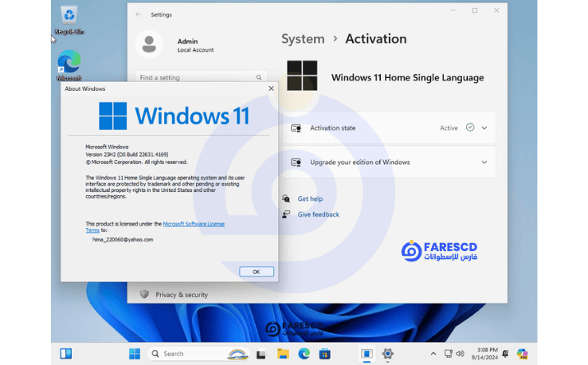The height and width of the screenshot is (365, 588).
Task: Go to System breadcrumb
Action: pos(303,39)
